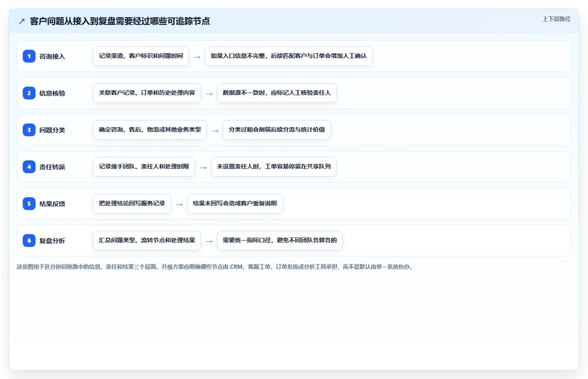Click the diagonal arrow icon beside the title
Viewport: 588px width, 379px height.
(x=22, y=21)
